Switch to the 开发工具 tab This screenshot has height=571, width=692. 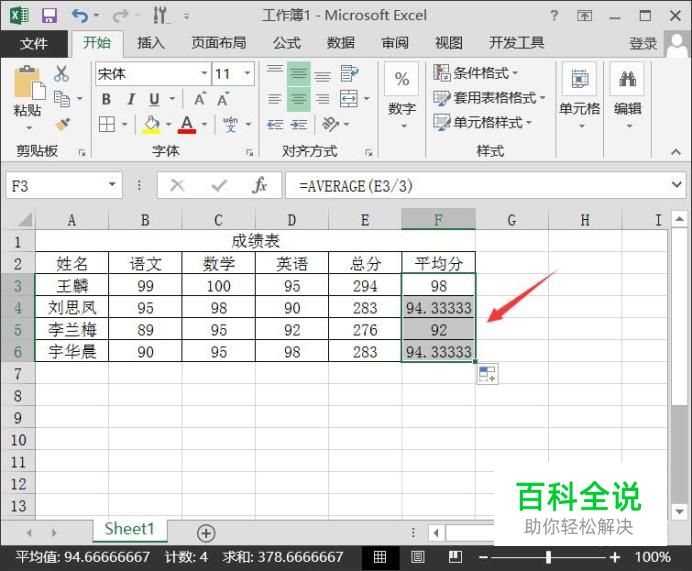(x=516, y=43)
